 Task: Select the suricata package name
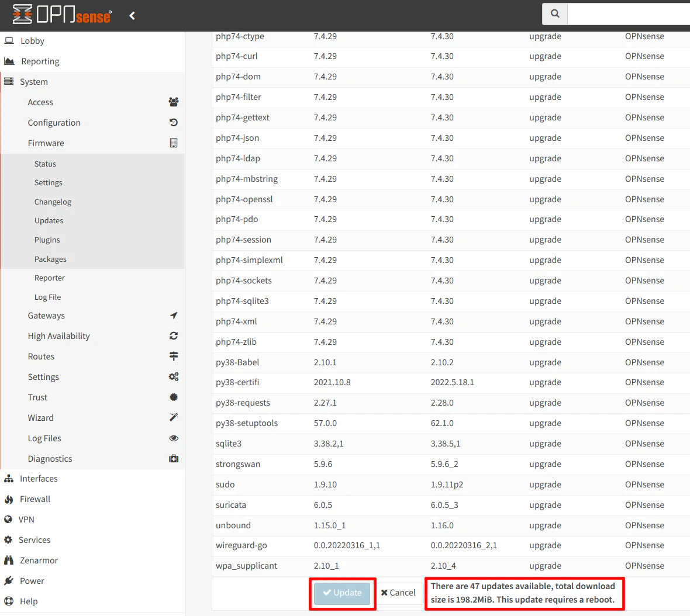[x=230, y=505]
